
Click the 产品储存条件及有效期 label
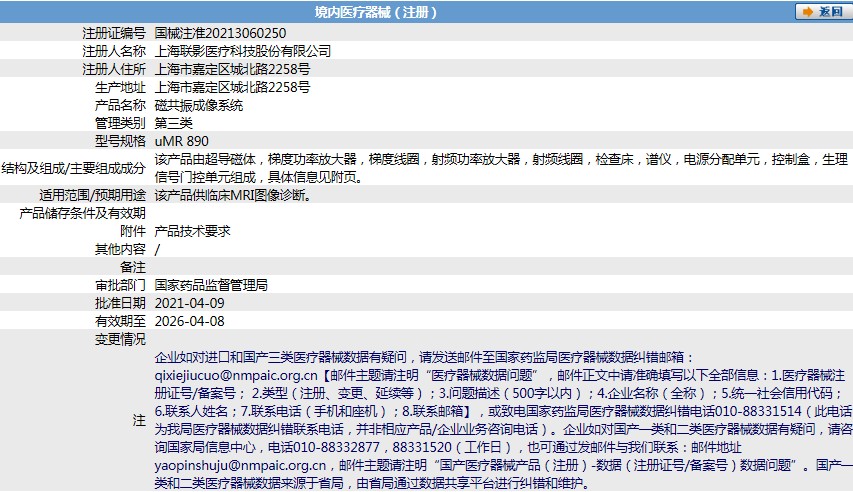coord(82,213)
